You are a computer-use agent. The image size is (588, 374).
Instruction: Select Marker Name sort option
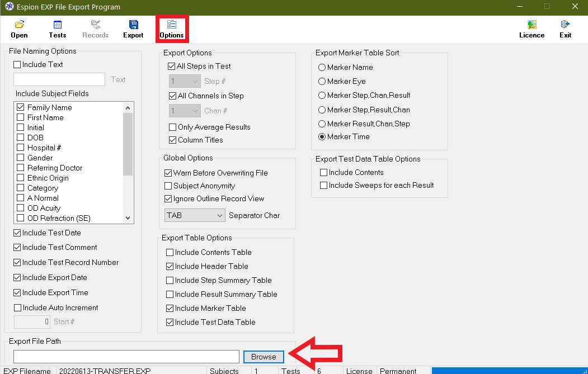[322, 68]
